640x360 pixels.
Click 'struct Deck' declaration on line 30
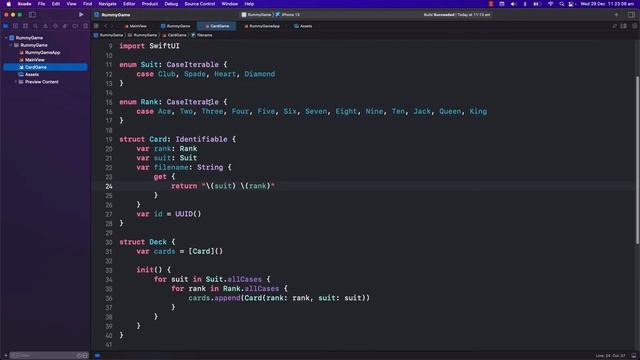(x=143, y=242)
